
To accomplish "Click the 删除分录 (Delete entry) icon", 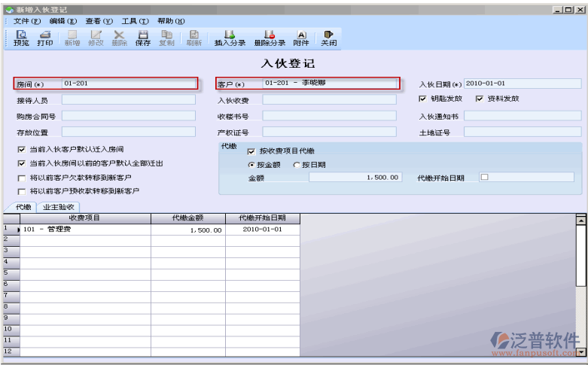I will coord(270,38).
